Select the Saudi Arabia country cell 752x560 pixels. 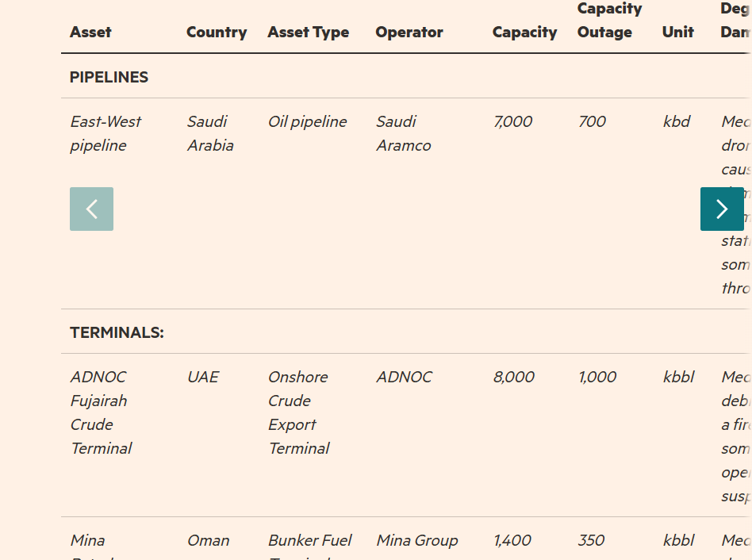click(210, 133)
